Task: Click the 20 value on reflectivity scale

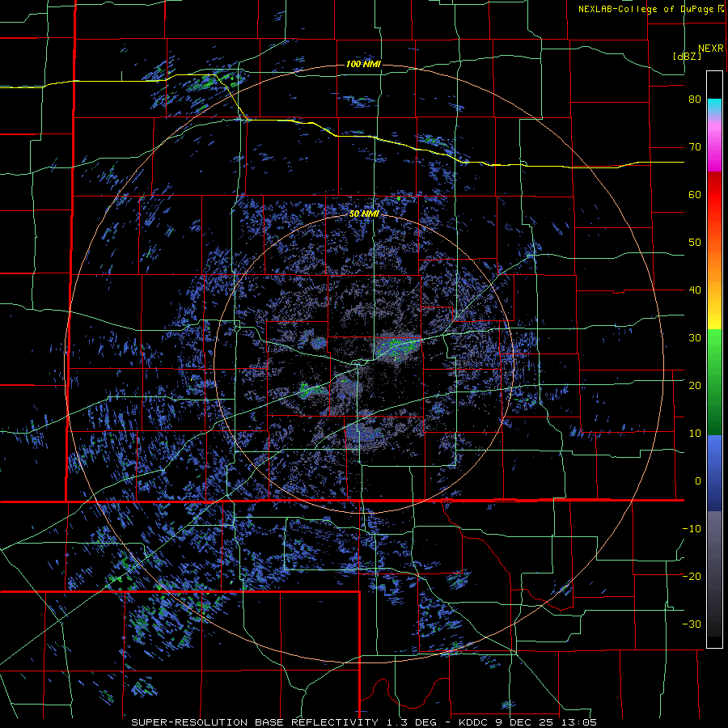Action: click(x=695, y=386)
